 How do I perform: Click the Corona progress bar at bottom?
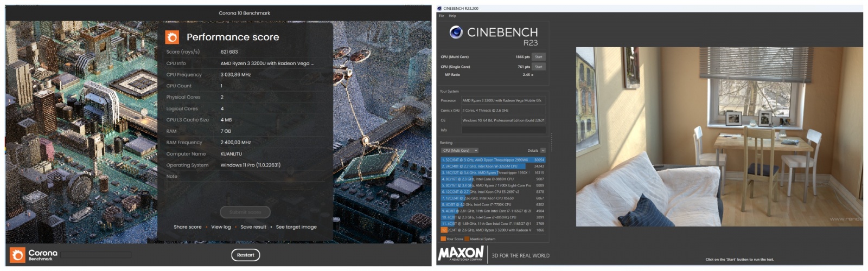(x=95, y=255)
